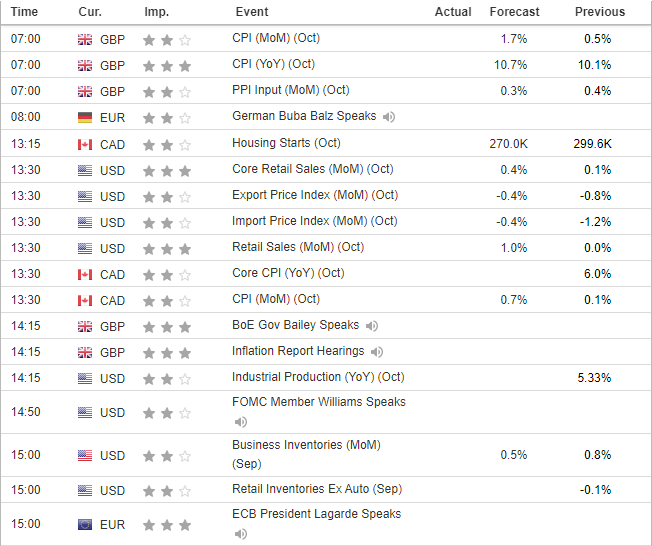Screen dimensions: 652x546
Task: Click US flag in Retail Sales (MoM) row
Action: coord(85,248)
